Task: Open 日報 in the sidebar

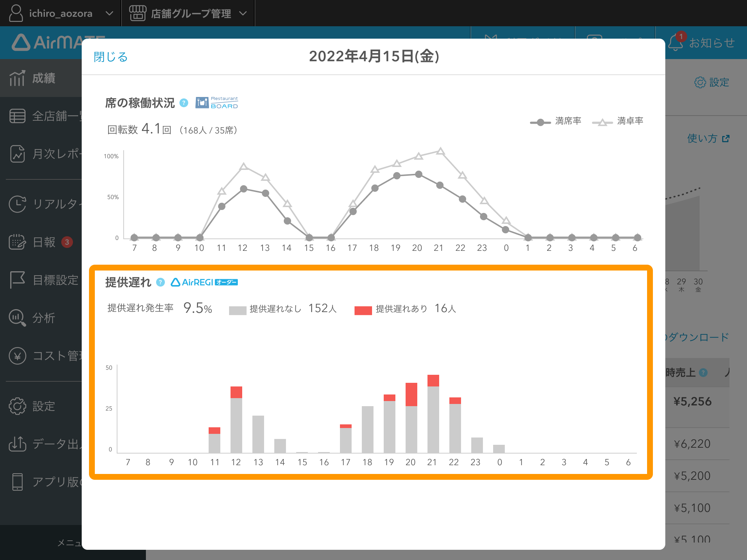Action: [41, 242]
